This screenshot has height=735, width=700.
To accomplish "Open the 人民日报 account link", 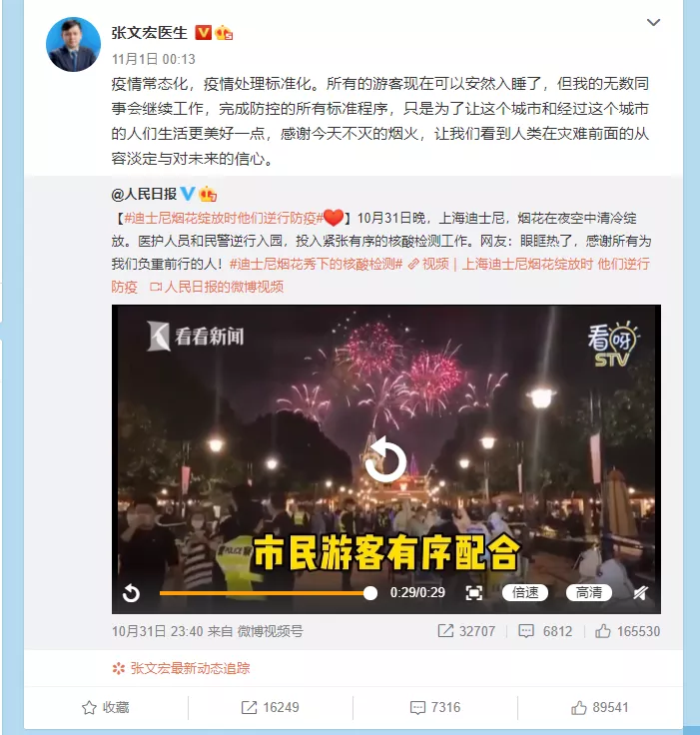I will [144, 194].
